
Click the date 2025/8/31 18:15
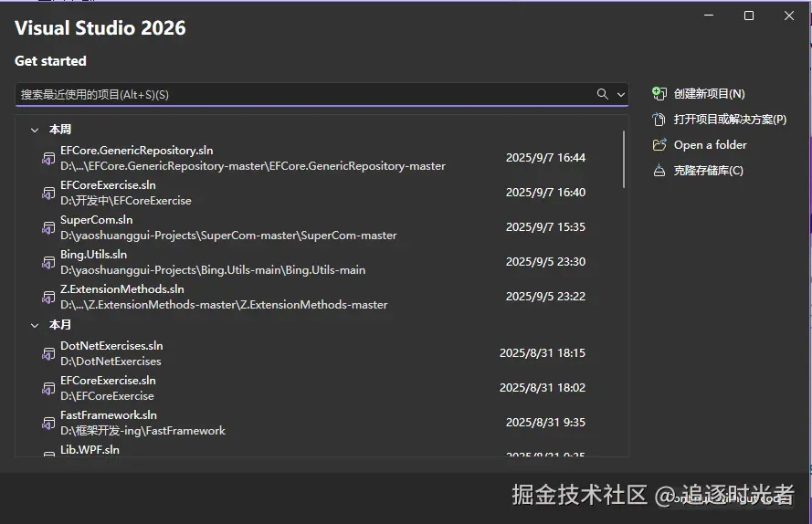point(543,352)
